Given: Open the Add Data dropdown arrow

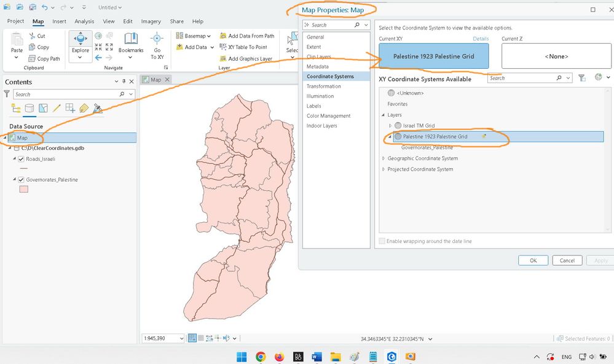Looking at the screenshot, I should [x=212, y=47].
